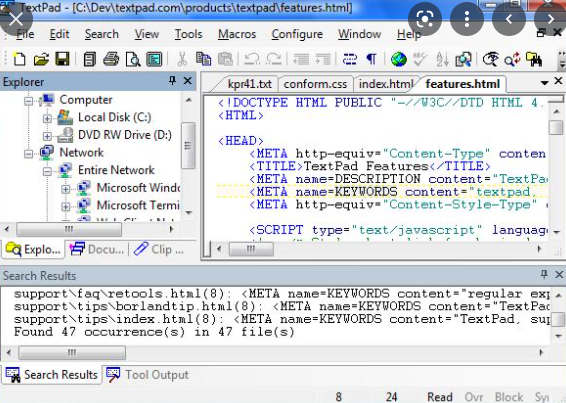Switch to kpr41.txt document tab
The width and height of the screenshot is (566, 403).
(x=249, y=84)
